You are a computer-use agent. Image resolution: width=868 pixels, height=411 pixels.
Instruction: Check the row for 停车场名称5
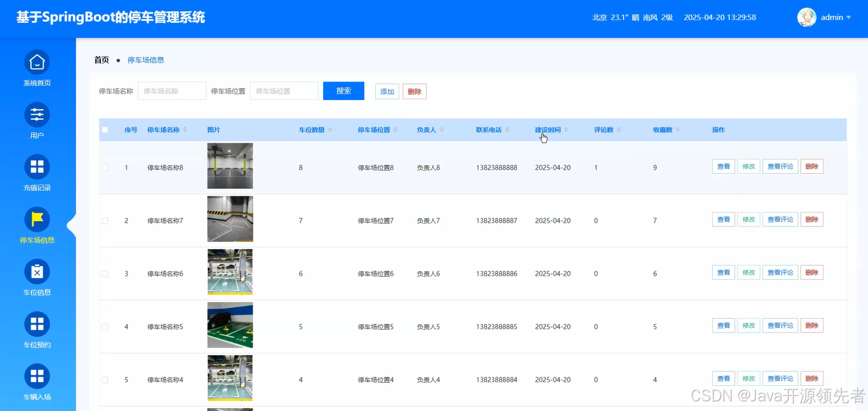click(x=105, y=327)
